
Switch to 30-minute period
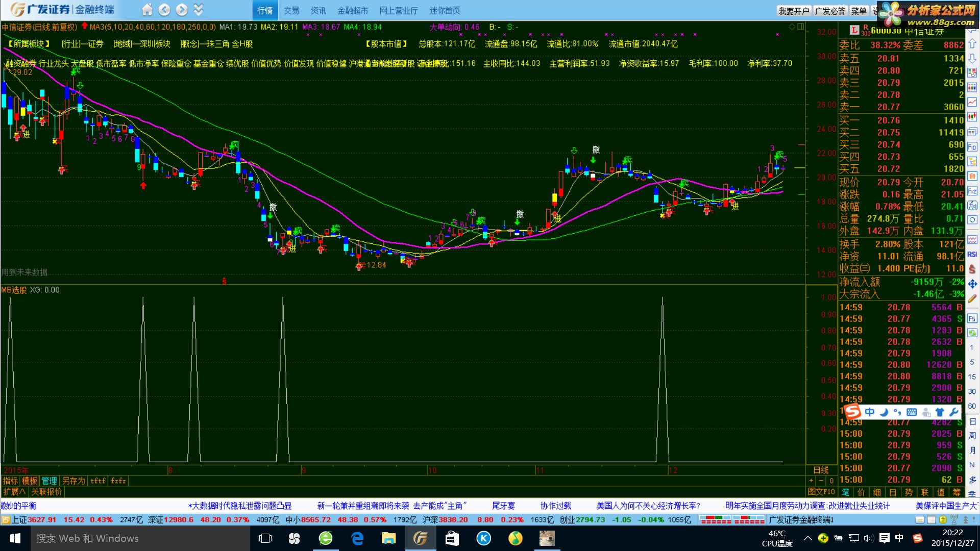click(972, 392)
